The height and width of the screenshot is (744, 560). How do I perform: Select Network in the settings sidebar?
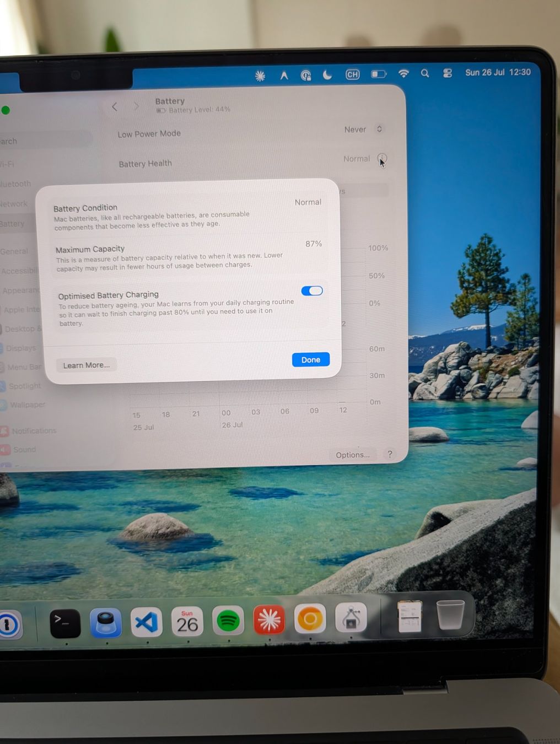(x=13, y=204)
